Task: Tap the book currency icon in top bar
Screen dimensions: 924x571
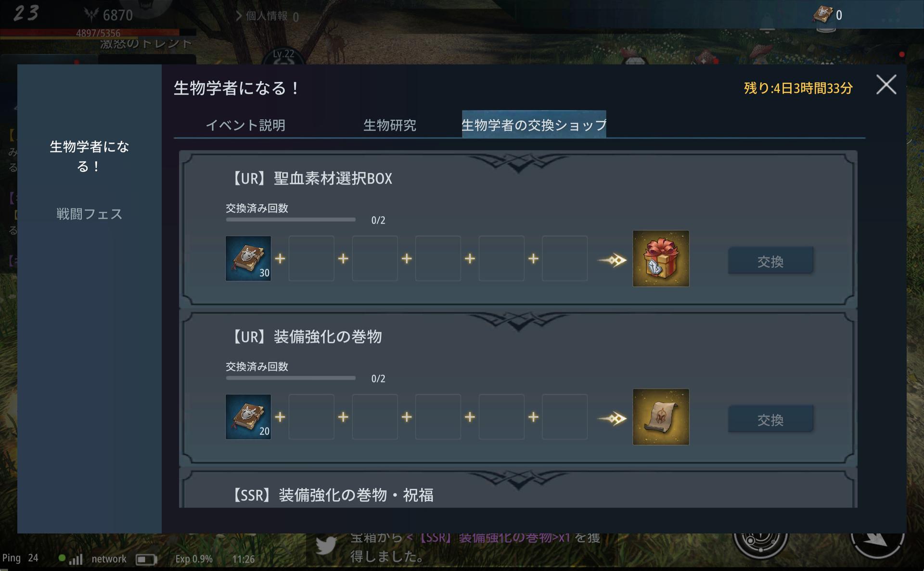Action: pyautogui.click(x=823, y=14)
